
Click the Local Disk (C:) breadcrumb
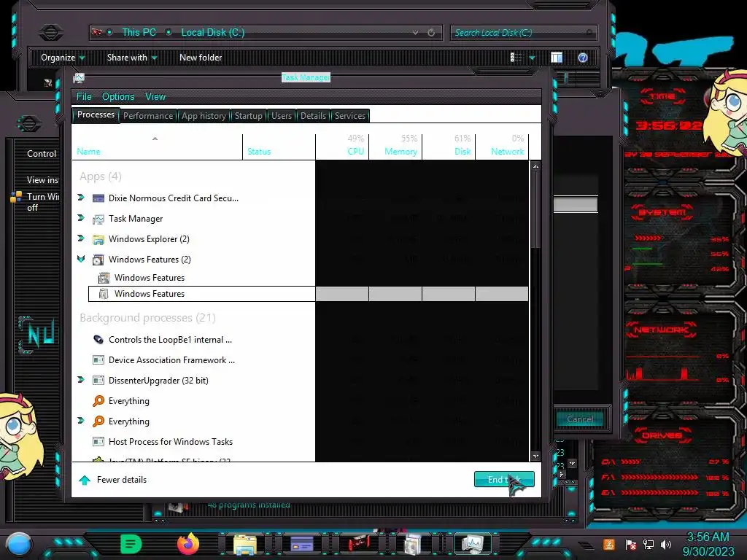[212, 32]
